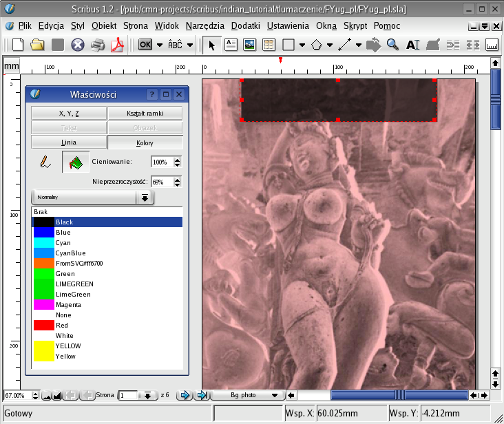The image size is (504, 424).
Task: Select the arrow pointer tool
Action: [x=211, y=45]
